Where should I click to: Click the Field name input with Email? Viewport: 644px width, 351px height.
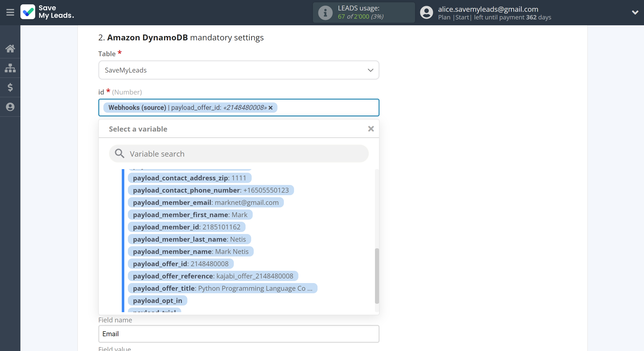[x=239, y=334]
